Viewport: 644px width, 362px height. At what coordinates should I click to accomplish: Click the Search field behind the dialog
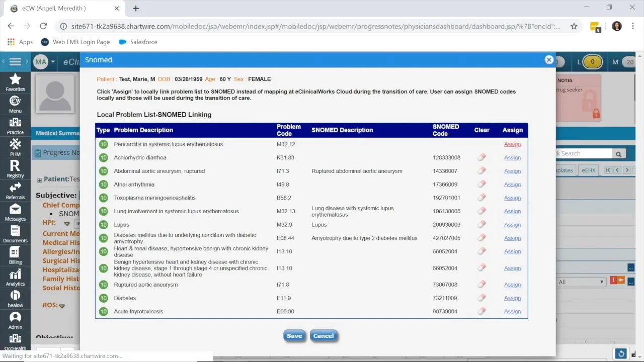point(584,154)
